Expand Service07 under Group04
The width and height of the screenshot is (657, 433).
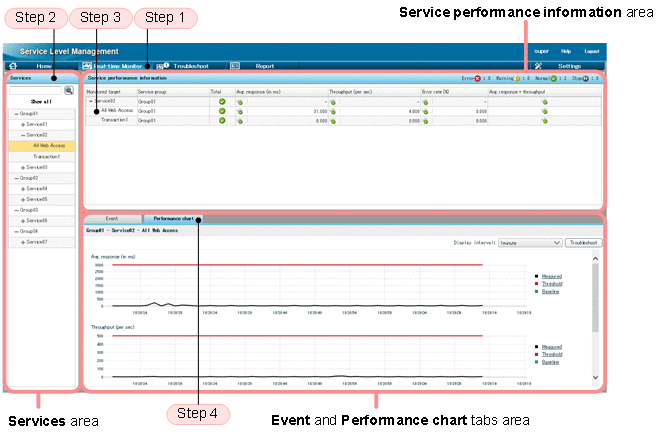[x=23, y=241]
